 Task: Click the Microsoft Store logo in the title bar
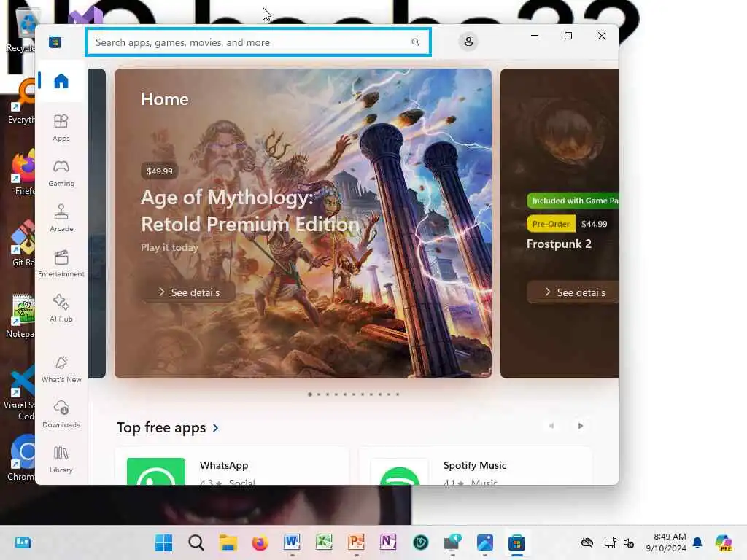pyautogui.click(x=55, y=42)
